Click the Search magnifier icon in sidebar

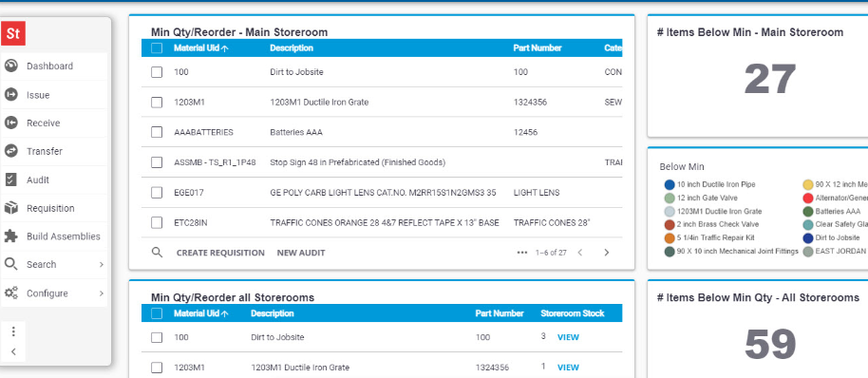click(x=11, y=264)
